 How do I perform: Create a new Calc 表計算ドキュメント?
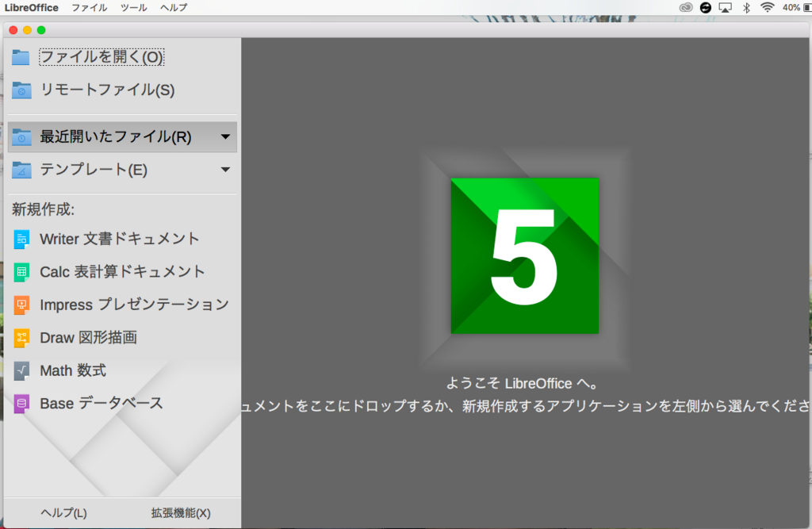pyautogui.click(x=122, y=272)
